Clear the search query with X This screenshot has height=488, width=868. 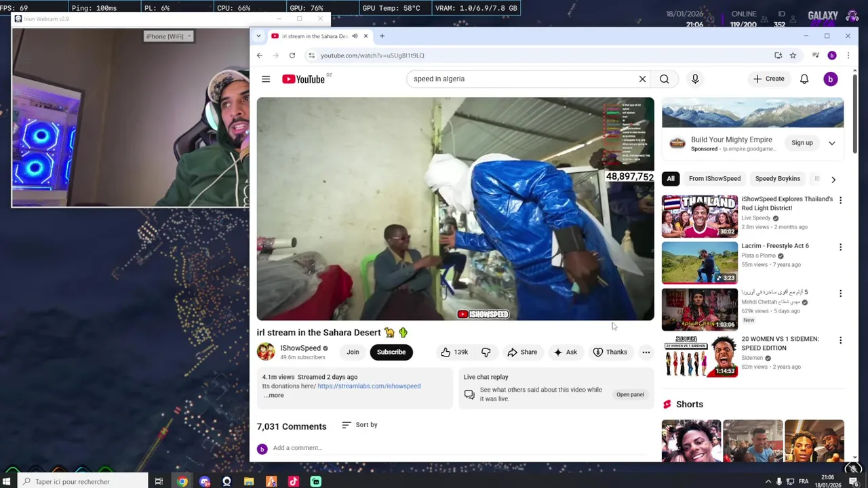642,79
